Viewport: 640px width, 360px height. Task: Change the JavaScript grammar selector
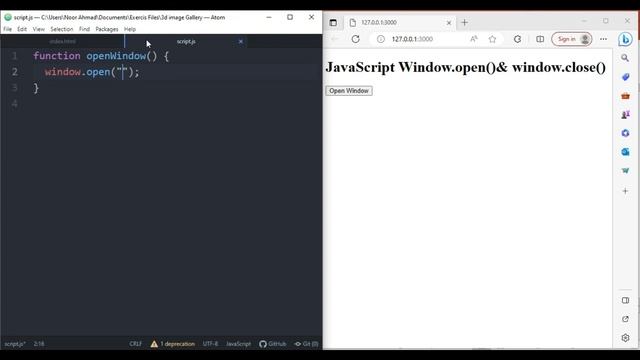[x=238, y=344]
